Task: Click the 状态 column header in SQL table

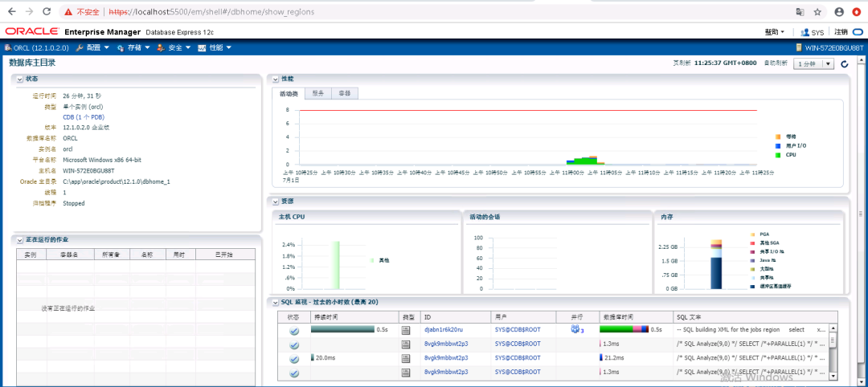Action: tap(293, 317)
